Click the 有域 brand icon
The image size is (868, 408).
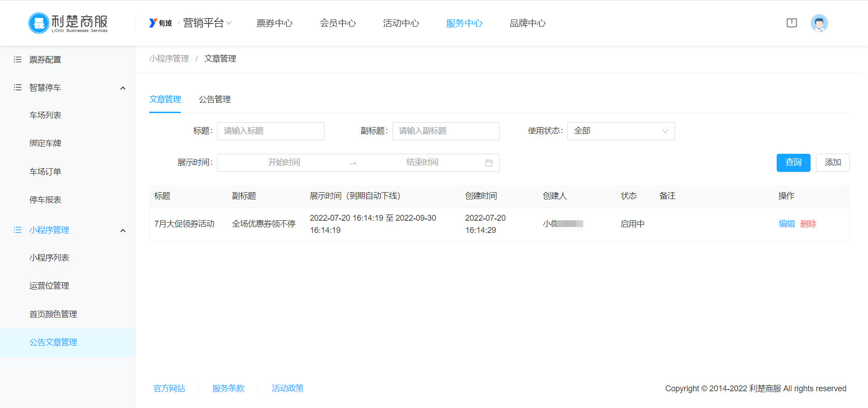tap(160, 23)
